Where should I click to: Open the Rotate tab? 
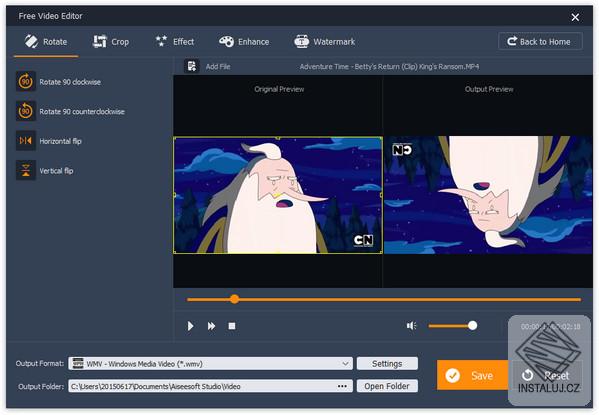[x=46, y=42]
